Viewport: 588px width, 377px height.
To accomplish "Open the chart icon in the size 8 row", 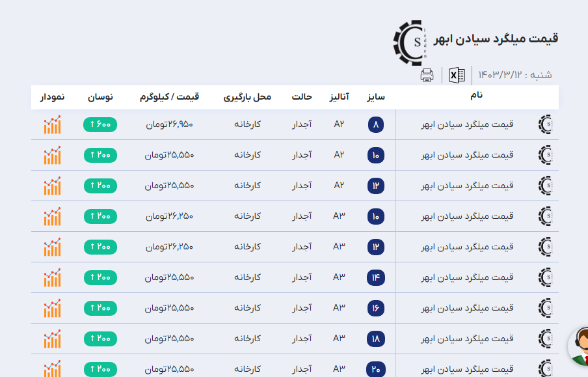I will click(52, 124).
